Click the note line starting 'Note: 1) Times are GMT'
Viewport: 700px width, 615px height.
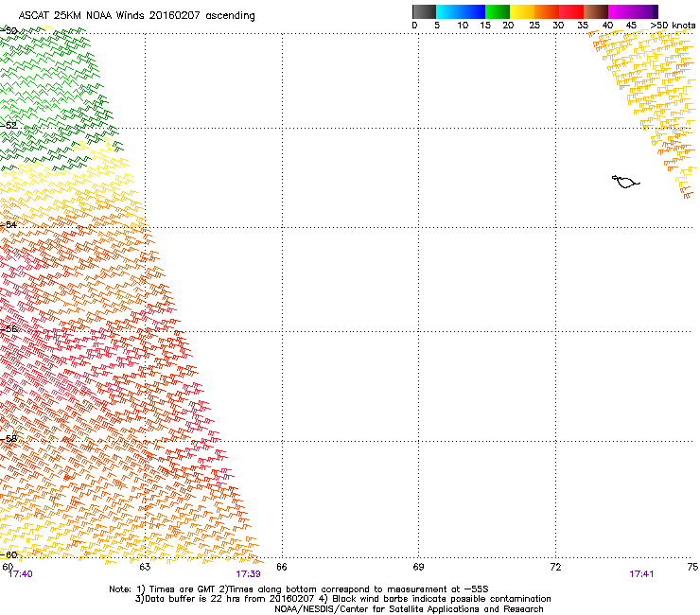pos(299,589)
